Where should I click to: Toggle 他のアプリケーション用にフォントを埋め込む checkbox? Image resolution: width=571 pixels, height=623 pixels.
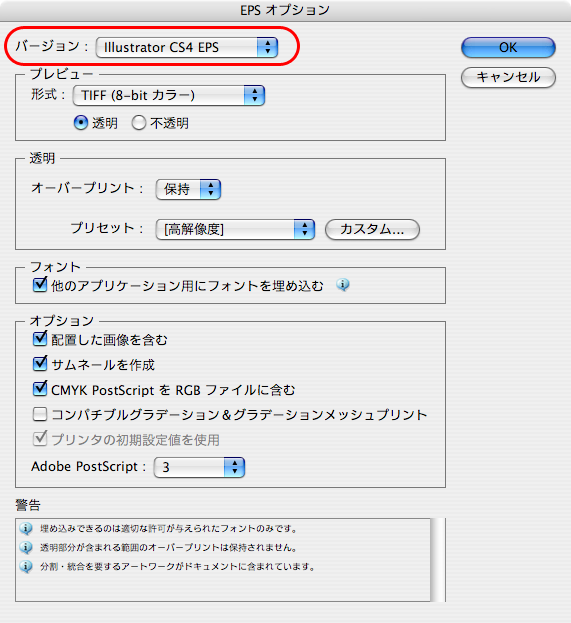(x=40, y=284)
